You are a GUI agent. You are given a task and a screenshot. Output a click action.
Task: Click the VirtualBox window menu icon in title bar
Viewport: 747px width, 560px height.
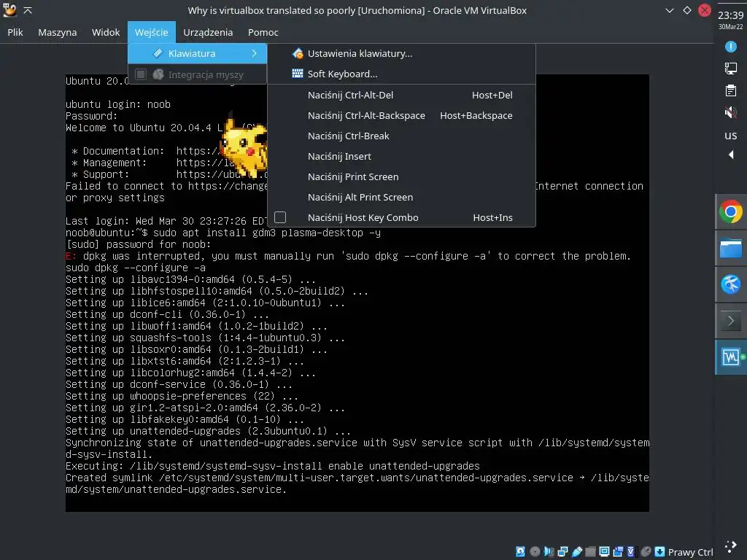pos(9,10)
